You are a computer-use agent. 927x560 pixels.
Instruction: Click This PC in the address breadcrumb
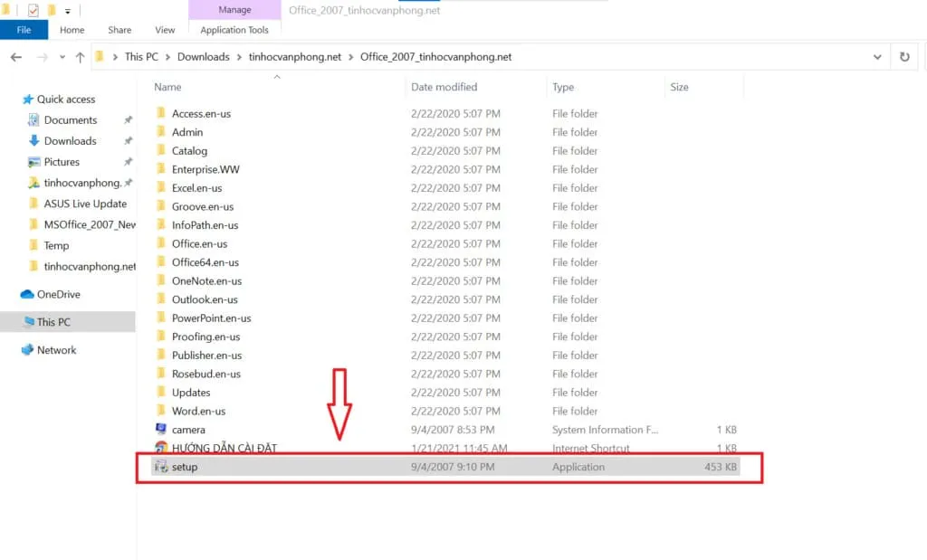[141, 57]
